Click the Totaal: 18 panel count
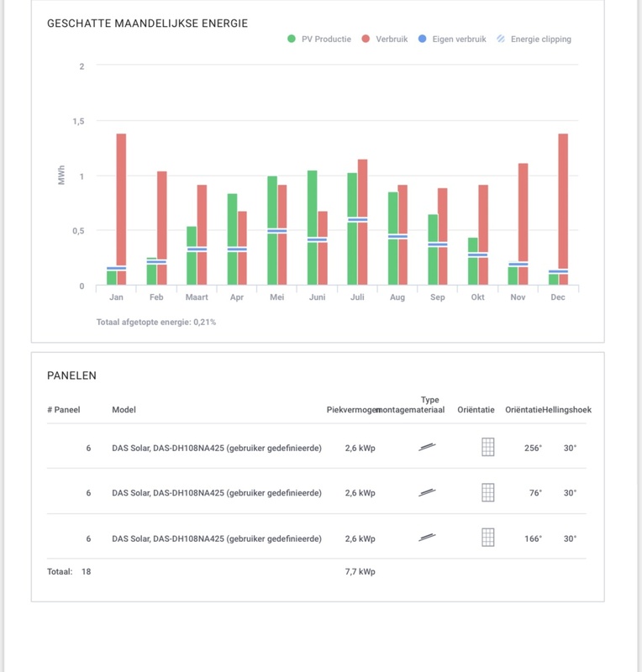This screenshot has height=672, width=642. (x=69, y=571)
